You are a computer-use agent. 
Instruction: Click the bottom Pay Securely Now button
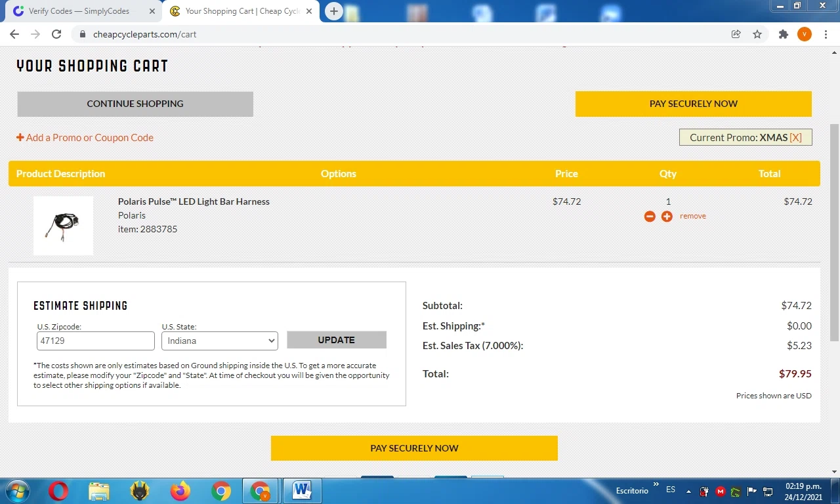click(414, 448)
